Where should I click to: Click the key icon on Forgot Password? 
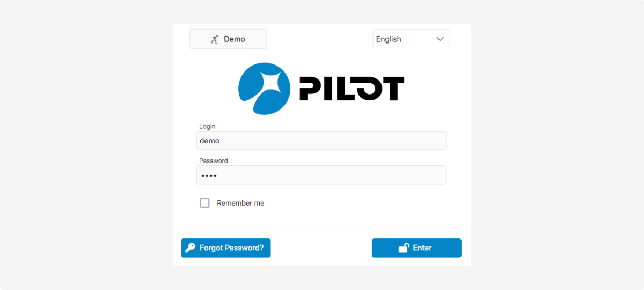tap(190, 248)
